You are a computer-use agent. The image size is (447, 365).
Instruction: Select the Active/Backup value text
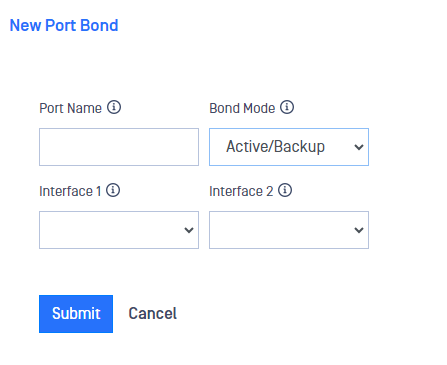pyautogui.click(x=275, y=147)
